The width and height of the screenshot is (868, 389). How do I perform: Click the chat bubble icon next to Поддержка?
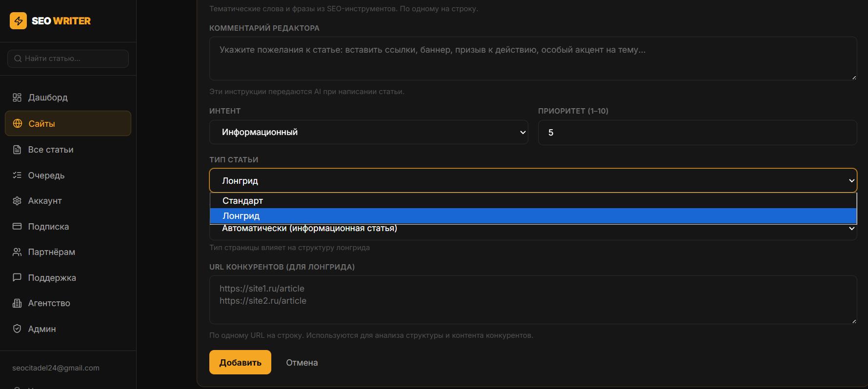point(17,277)
